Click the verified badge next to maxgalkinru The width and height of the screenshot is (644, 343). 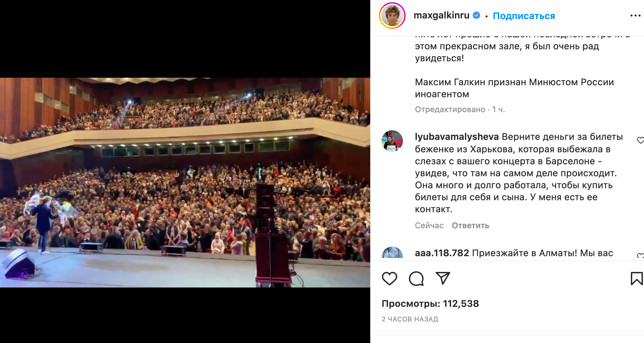[476, 15]
